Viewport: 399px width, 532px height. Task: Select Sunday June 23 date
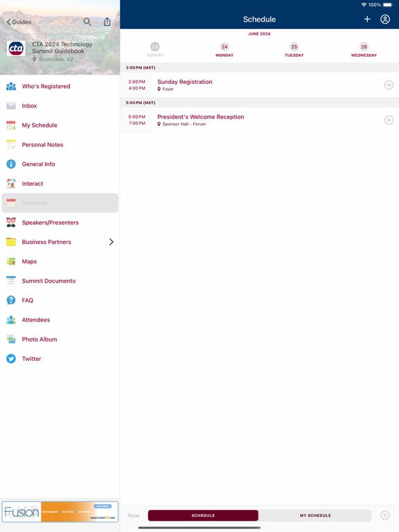tap(154, 50)
